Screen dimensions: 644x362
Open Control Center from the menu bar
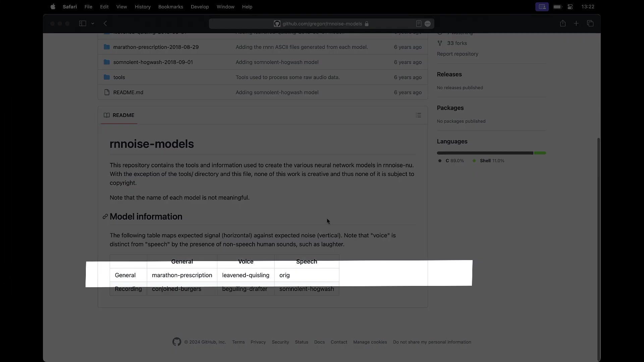coord(570,6)
